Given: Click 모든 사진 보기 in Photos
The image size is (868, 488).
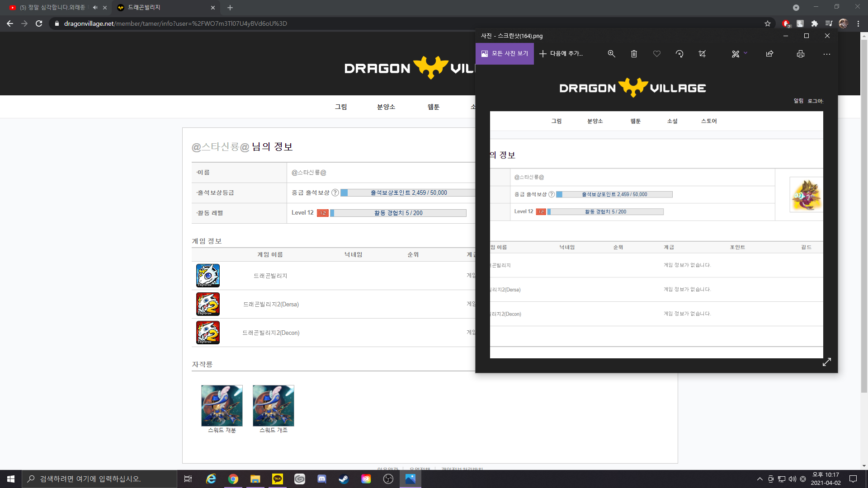Looking at the screenshot, I should point(505,54).
